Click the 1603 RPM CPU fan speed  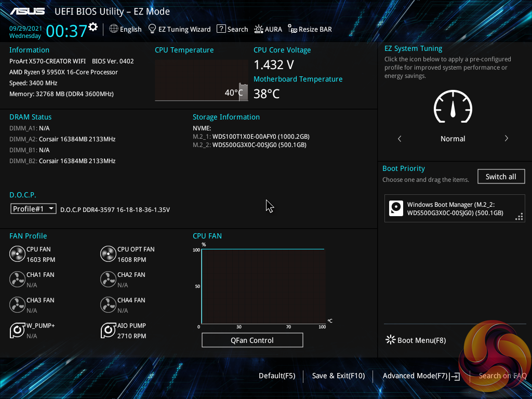(x=41, y=260)
